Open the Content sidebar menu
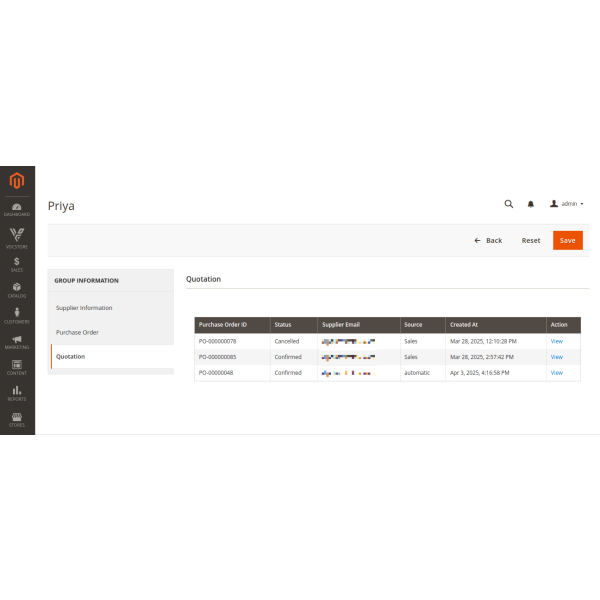 click(x=17, y=369)
